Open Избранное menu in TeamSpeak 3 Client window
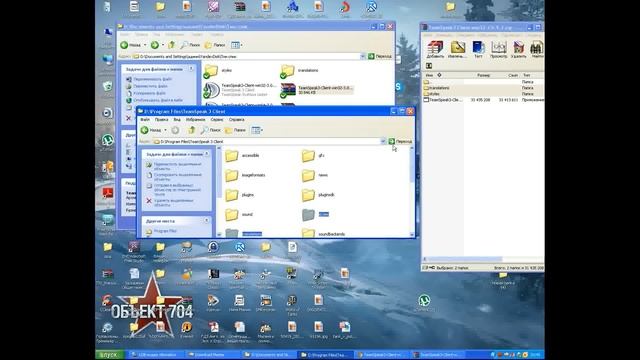The height and width of the screenshot is (360, 640). [196, 120]
